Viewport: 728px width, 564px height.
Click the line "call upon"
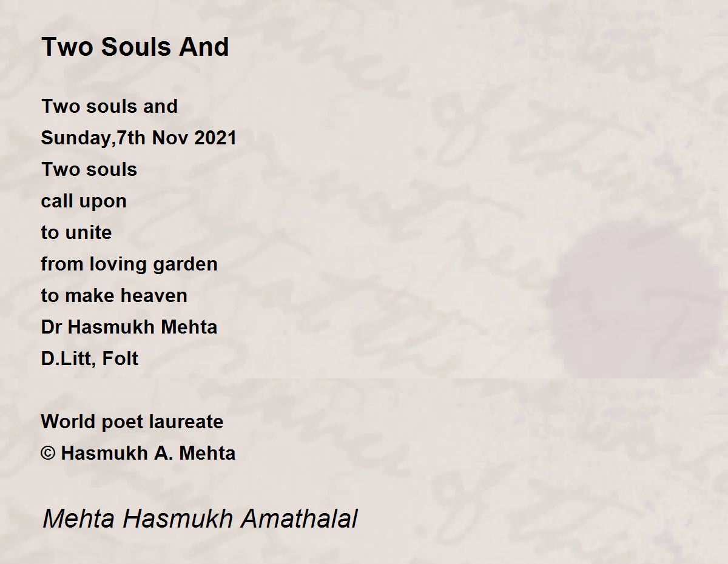[84, 201]
